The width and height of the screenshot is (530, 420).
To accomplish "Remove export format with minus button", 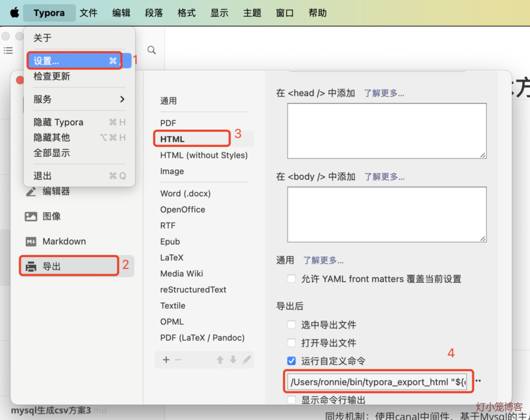I will (x=178, y=360).
